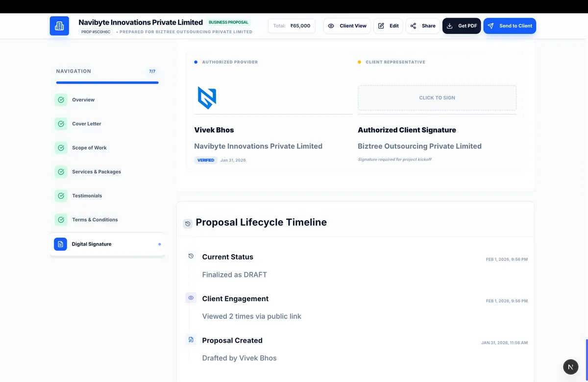Screen dimensions: 588x382
Task: Open the Share menu
Action: [422, 26]
